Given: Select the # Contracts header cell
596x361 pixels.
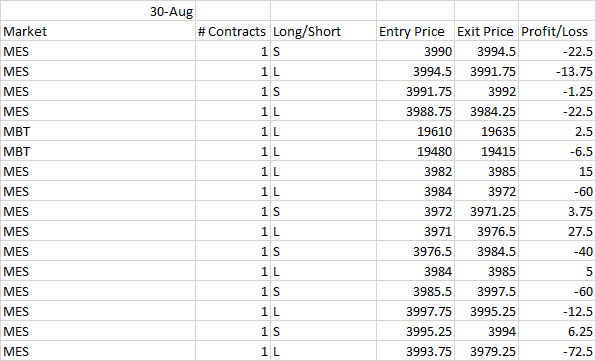Looking at the screenshot, I should point(233,31).
